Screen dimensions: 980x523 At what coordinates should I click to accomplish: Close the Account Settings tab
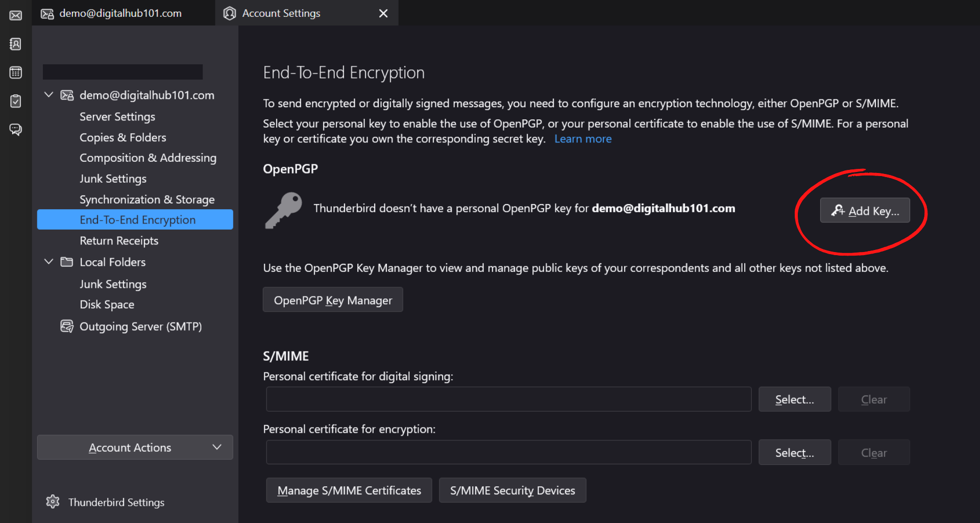point(383,13)
